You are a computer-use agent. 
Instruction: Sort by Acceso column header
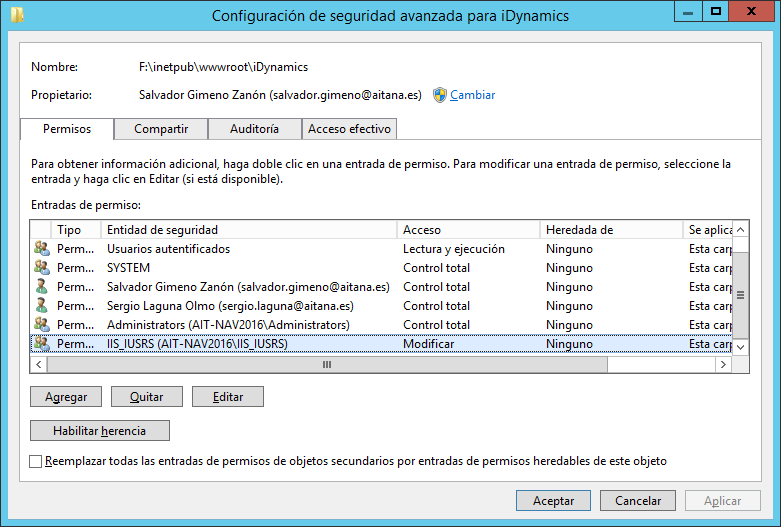[x=469, y=230]
